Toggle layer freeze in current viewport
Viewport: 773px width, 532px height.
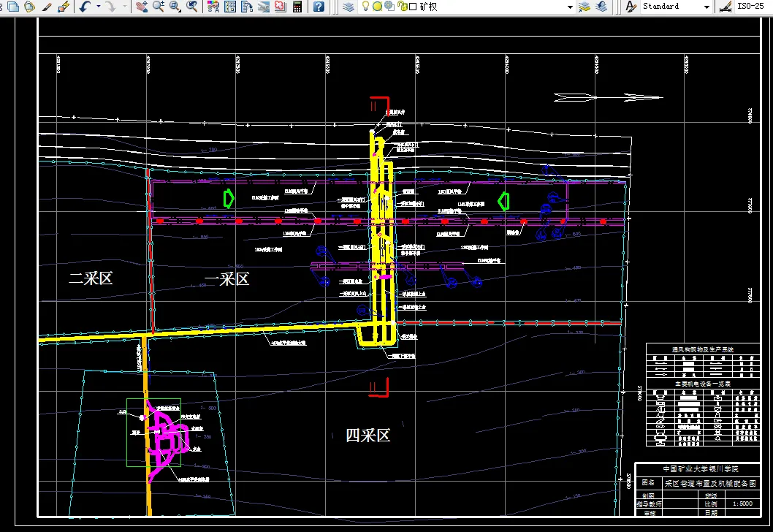pyautogui.click(x=389, y=7)
